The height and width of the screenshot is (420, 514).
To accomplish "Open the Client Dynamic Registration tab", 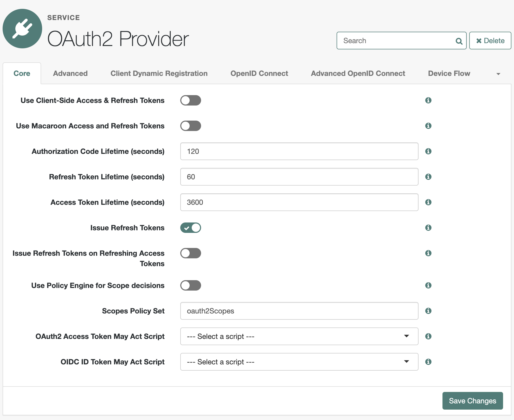I will click(159, 73).
